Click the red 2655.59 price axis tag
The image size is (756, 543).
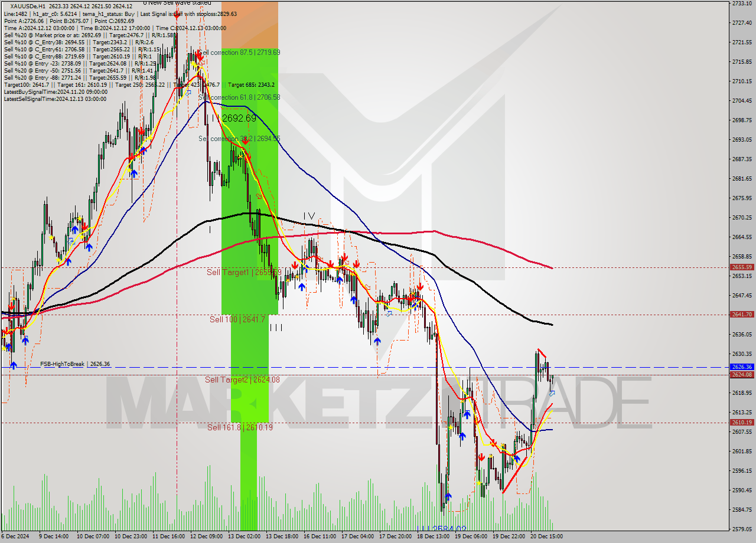tap(742, 267)
